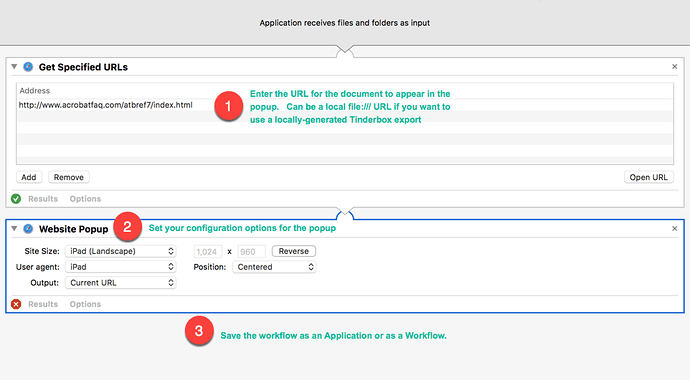The height and width of the screenshot is (380, 690).
Task: Click the Add button
Action: coord(29,177)
